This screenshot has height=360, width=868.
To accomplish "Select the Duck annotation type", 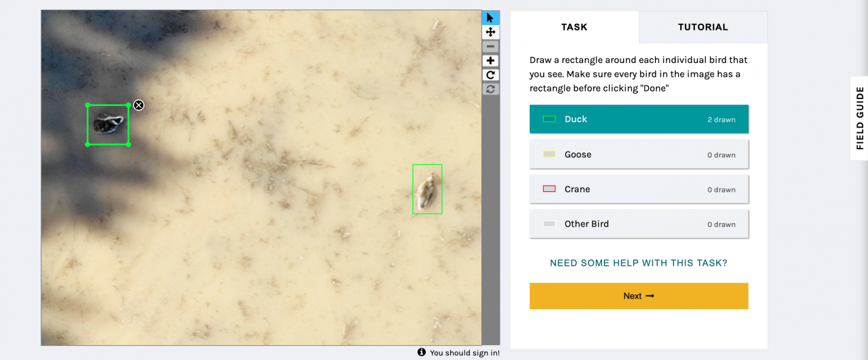I will [x=639, y=119].
